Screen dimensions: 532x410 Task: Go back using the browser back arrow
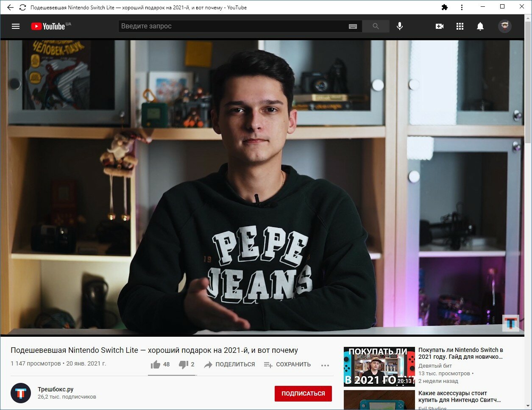10,7
